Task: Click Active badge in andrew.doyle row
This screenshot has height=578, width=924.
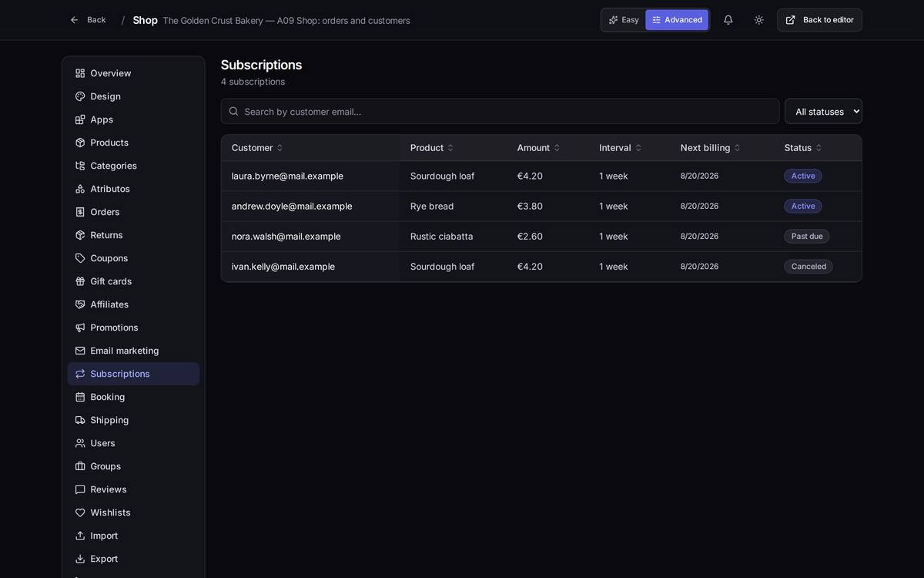Action: click(803, 207)
